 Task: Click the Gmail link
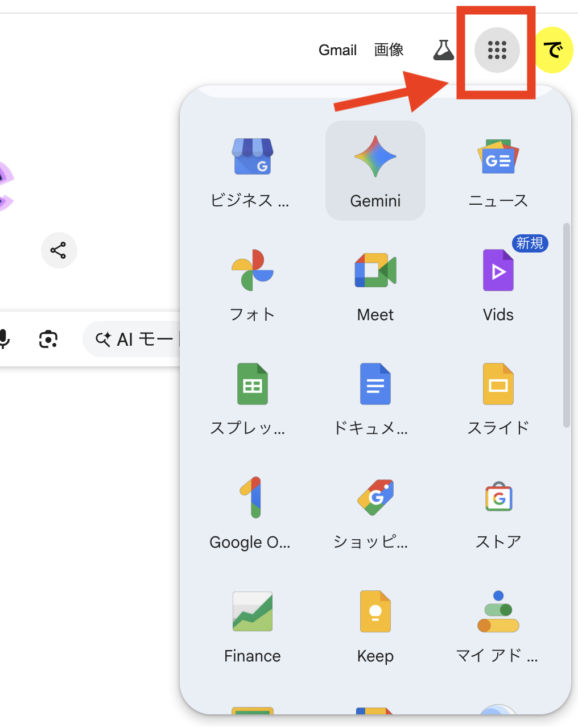337,50
